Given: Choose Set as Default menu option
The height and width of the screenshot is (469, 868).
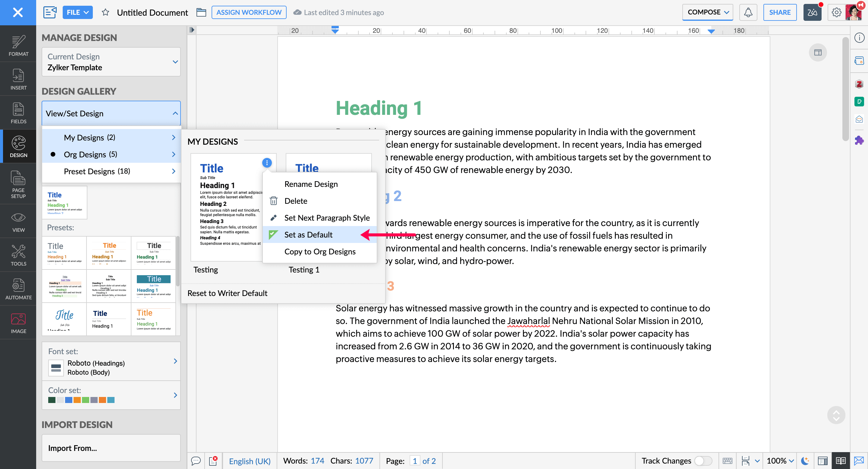Looking at the screenshot, I should (308, 235).
